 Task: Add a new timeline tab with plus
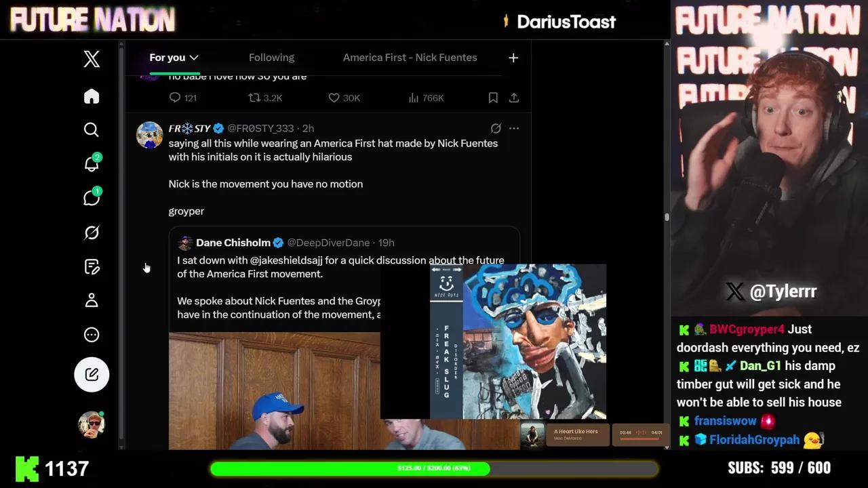coord(513,58)
